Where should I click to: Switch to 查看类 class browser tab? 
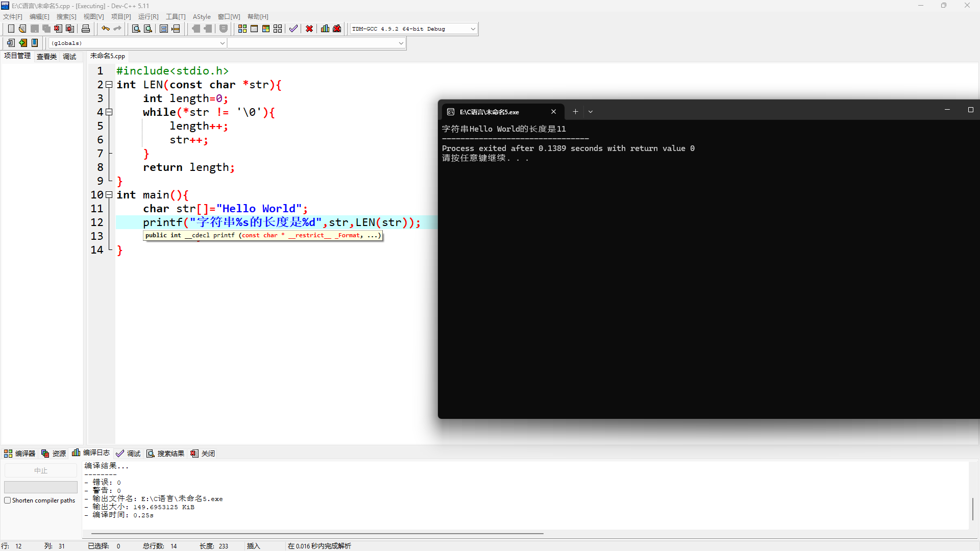point(46,57)
